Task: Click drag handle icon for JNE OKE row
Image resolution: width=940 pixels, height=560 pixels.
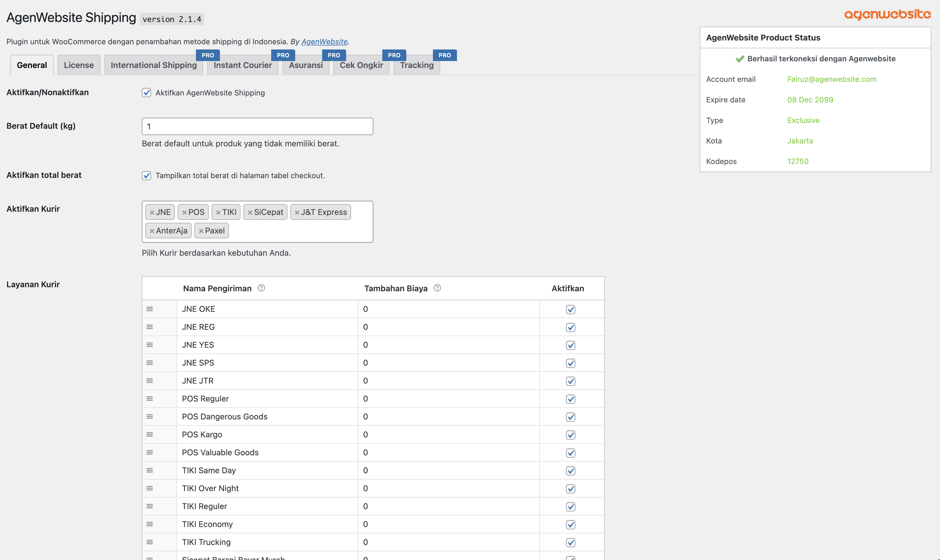Action: point(150,309)
